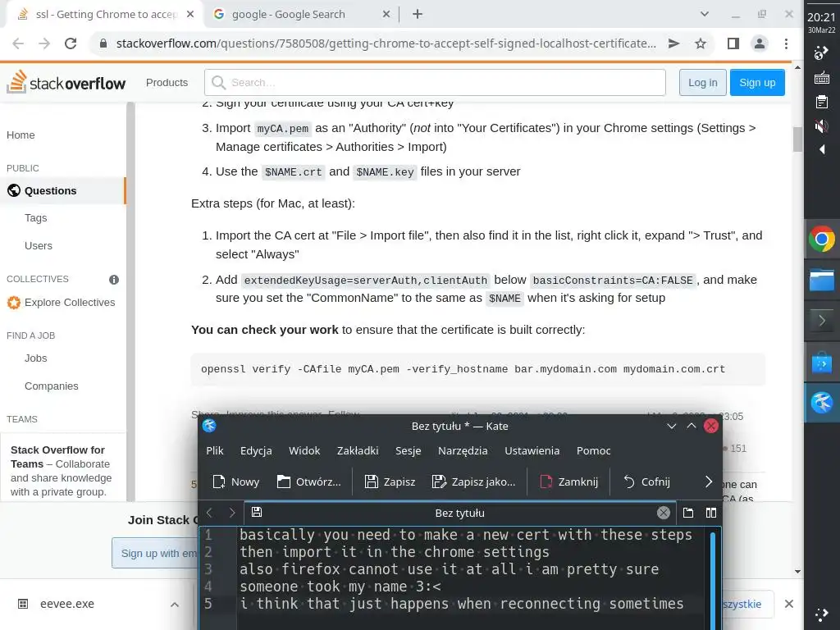840x630 pixels.
Task: Switch to the google - Google Search tab
Action: click(x=301, y=15)
